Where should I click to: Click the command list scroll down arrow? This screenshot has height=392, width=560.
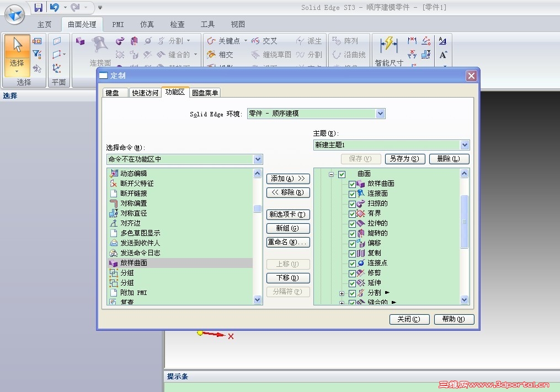(x=257, y=300)
